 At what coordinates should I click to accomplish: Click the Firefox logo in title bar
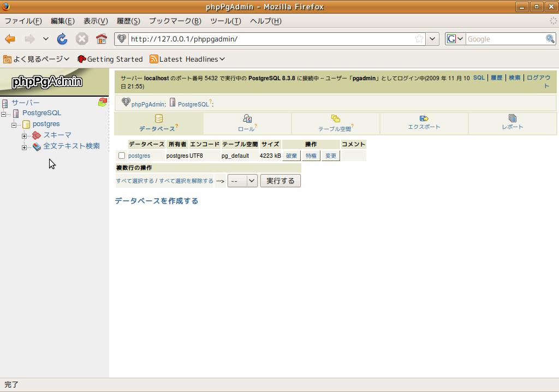[x=5, y=7]
